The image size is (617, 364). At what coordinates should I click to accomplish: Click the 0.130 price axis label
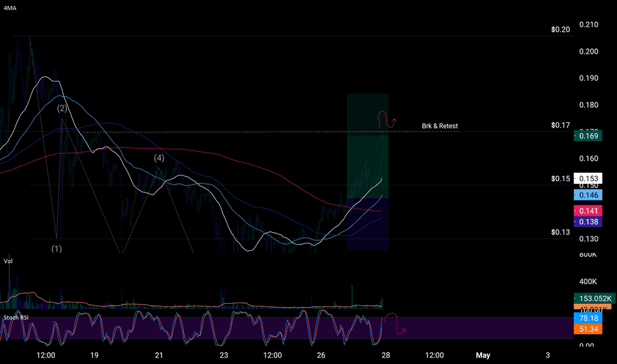(x=589, y=238)
